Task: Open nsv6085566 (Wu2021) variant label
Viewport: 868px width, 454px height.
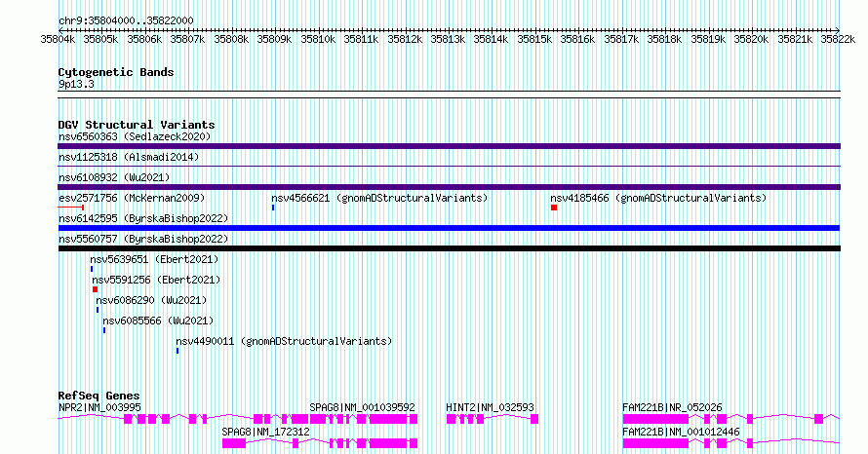Action: pos(158,321)
